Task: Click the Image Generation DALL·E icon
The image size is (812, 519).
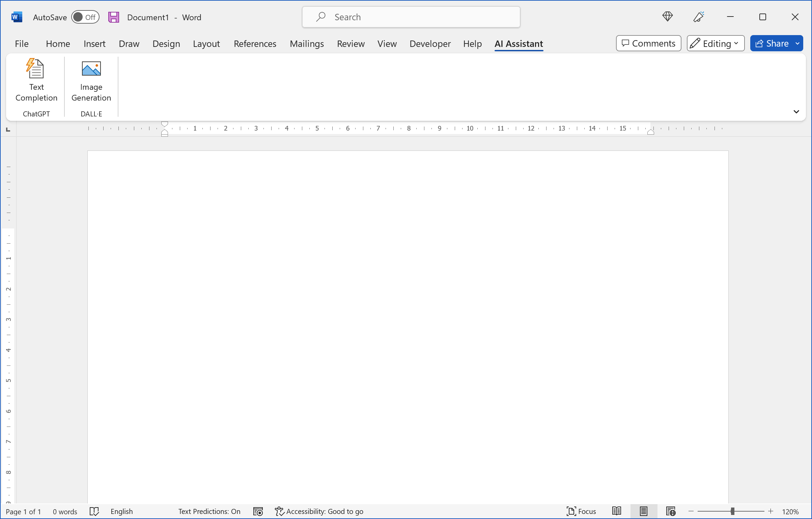Action: pyautogui.click(x=91, y=69)
